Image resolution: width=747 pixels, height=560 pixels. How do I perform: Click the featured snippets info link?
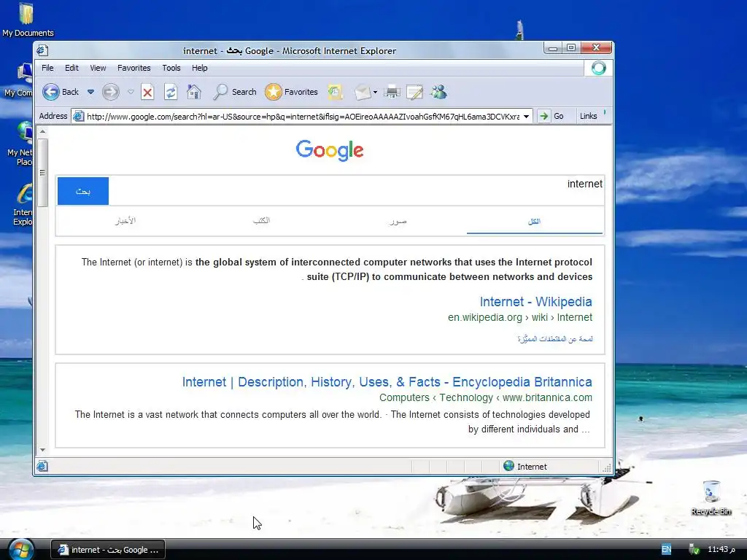[x=555, y=339]
